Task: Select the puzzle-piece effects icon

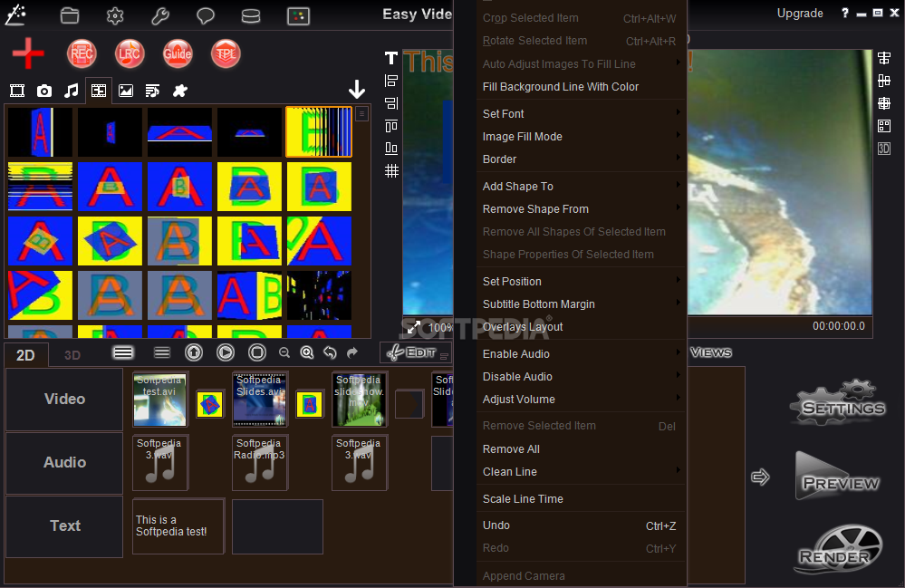Action: point(179,91)
